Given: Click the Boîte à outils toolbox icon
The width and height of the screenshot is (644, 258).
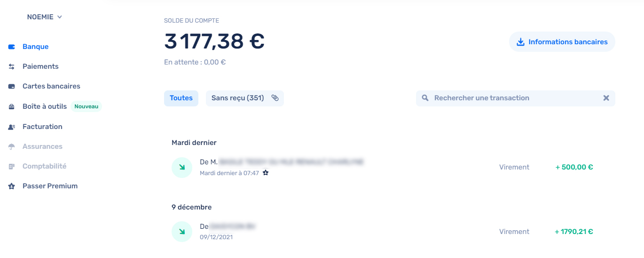Looking at the screenshot, I should 12,106.
